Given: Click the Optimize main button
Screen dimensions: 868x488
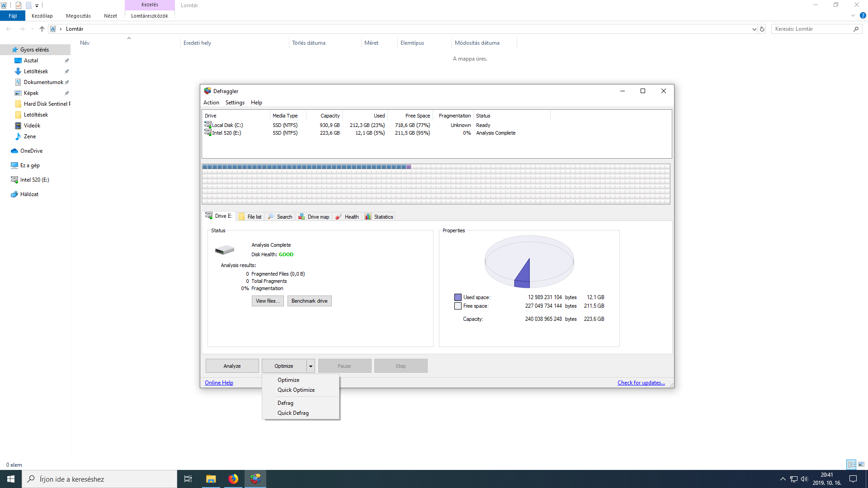Looking at the screenshot, I should pos(284,366).
